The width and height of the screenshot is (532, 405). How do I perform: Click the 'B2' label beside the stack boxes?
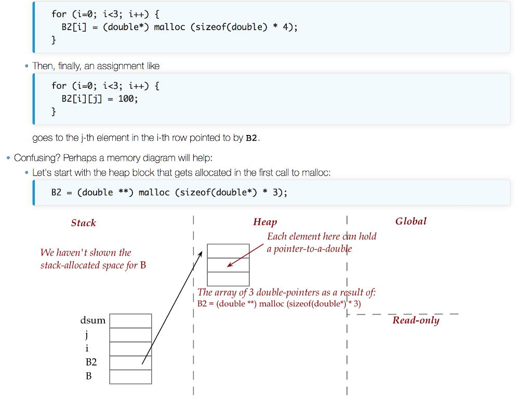tap(91, 362)
